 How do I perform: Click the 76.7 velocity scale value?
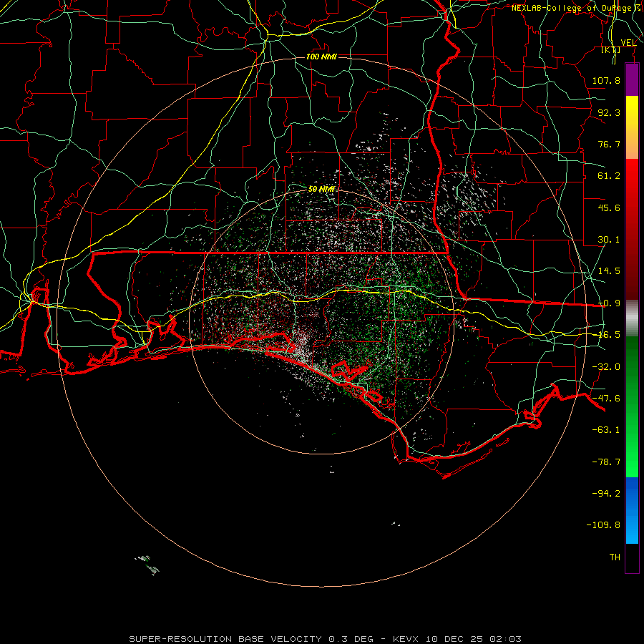click(609, 144)
